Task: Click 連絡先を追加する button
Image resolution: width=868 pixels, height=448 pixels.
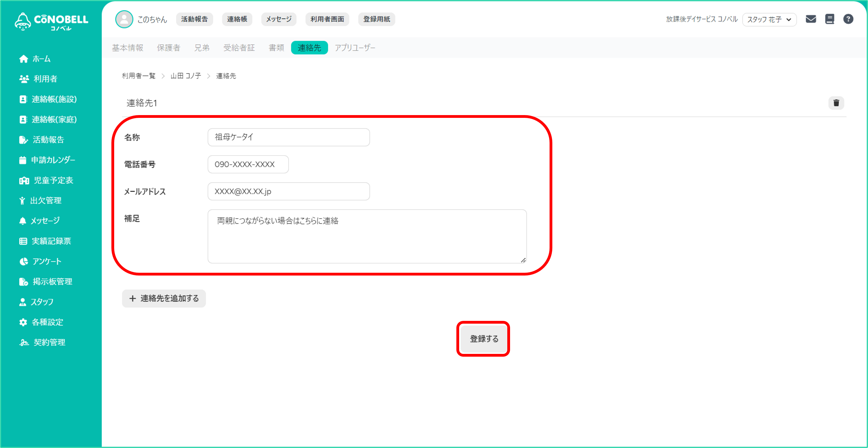Action: coord(164,298)
